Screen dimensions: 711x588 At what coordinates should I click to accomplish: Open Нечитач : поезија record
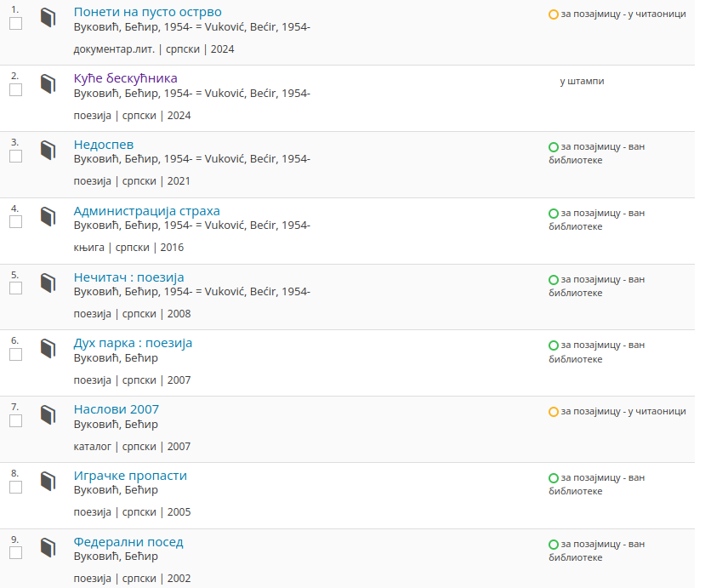pyautogui.click(x=128, y=277)
